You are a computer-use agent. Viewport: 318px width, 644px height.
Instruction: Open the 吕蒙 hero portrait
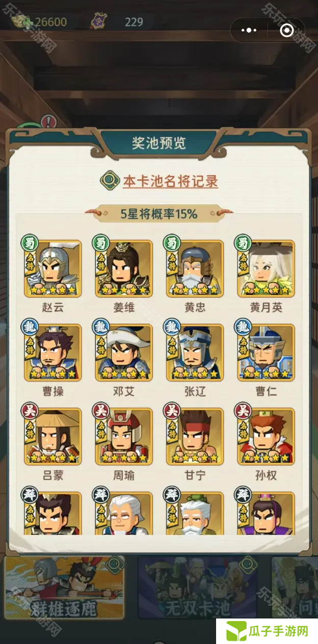click(53, 436)
